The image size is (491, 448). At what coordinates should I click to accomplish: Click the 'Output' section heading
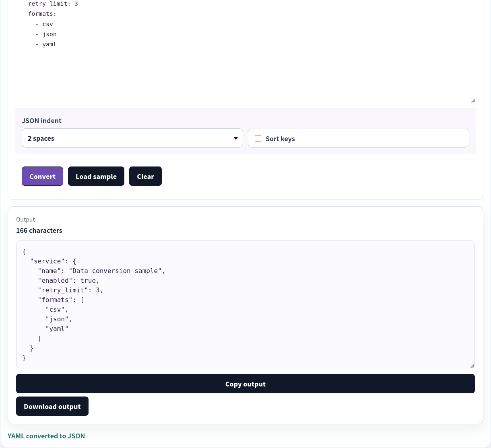click(x=25, y=220)
